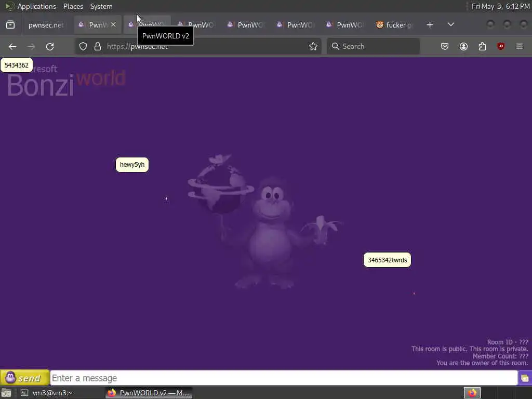
Task: Click the 'hewy5yh' speech bubble
Action: pyautogui.click(x=132, y=165)
